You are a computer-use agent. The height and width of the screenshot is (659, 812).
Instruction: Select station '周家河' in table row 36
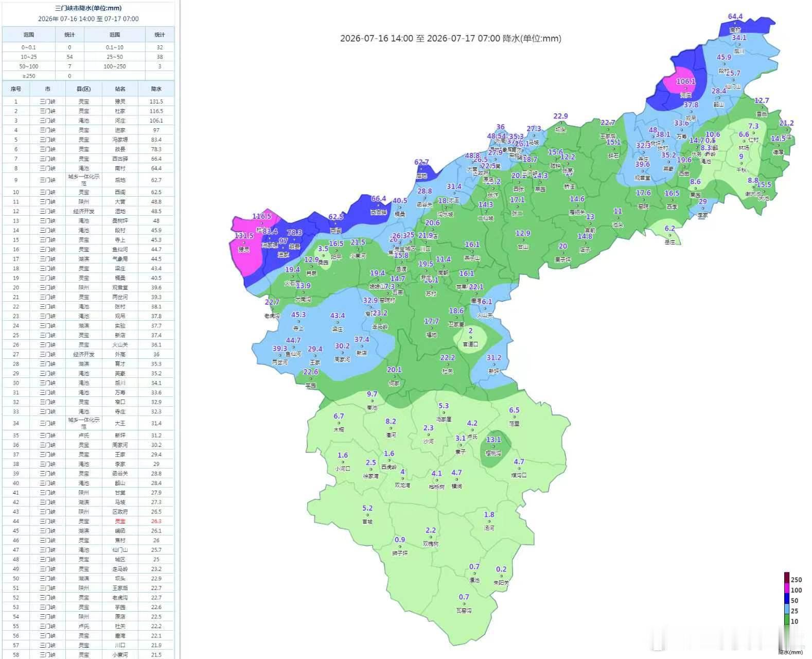pyautogui.click(x=120, y=445)
